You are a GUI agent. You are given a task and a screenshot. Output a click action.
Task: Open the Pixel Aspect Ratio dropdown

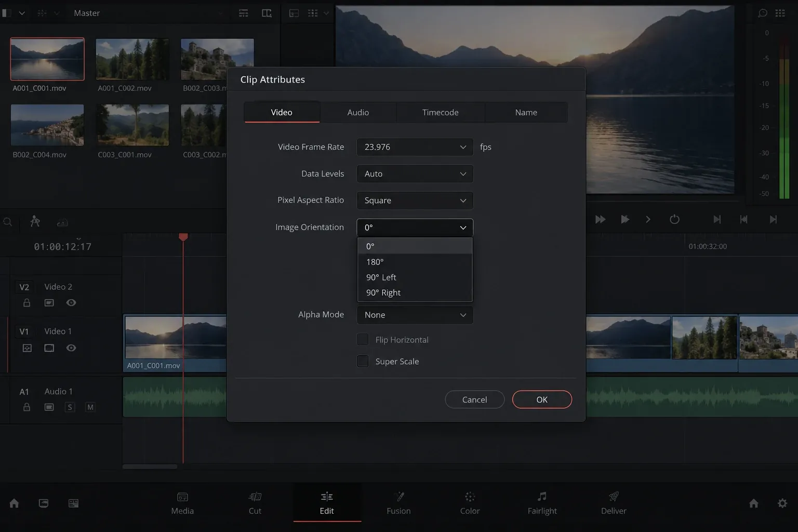coord(415,201)
